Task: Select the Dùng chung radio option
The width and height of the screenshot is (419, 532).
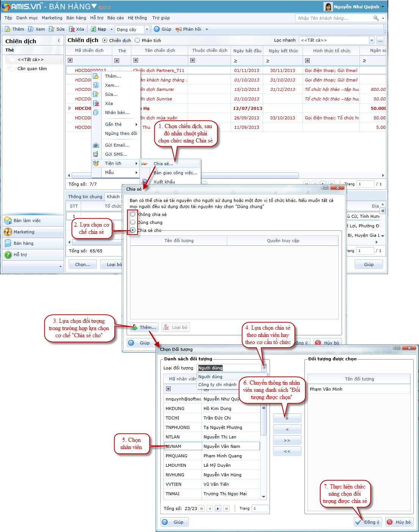Action: tap(133, 222)
